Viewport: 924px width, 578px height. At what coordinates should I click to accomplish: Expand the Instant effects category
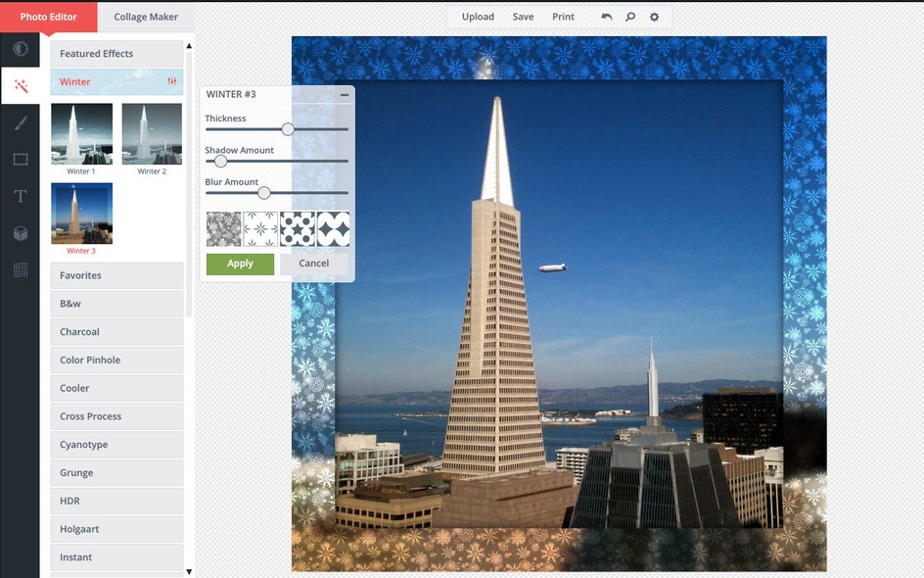pyautogui.click(x=116, y=557)
